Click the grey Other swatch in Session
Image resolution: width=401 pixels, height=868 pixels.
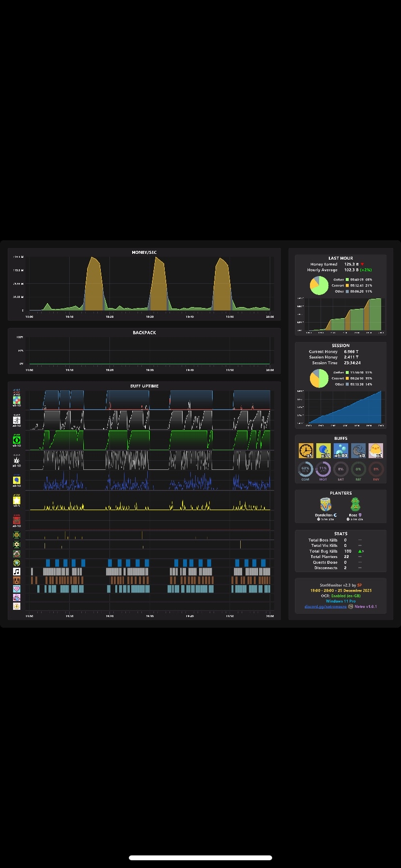[347, 384]
